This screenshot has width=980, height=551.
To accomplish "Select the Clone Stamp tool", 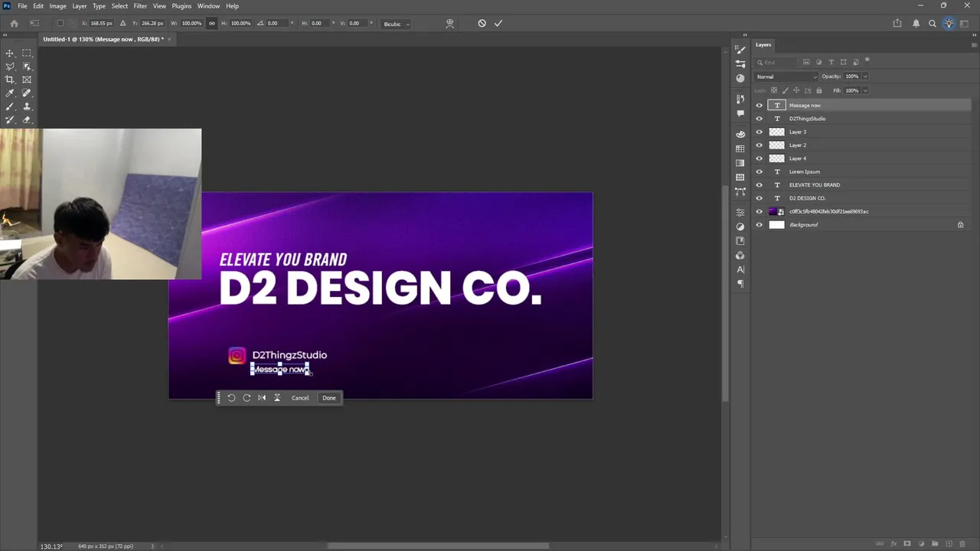I will point(27,106).
